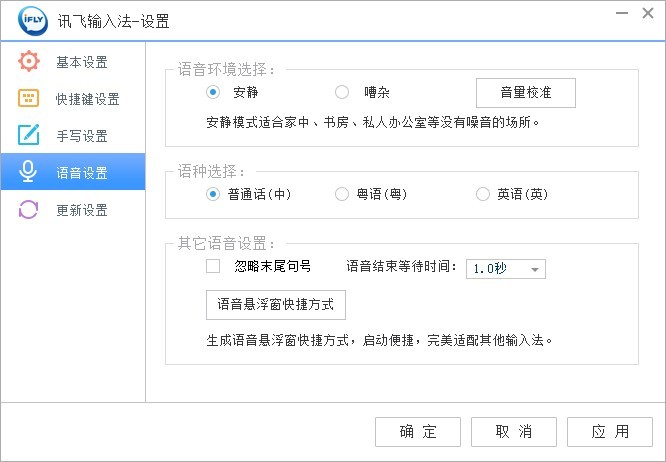
Task: Click the refresh icon for 更新设置
Action: coord(29,210)
